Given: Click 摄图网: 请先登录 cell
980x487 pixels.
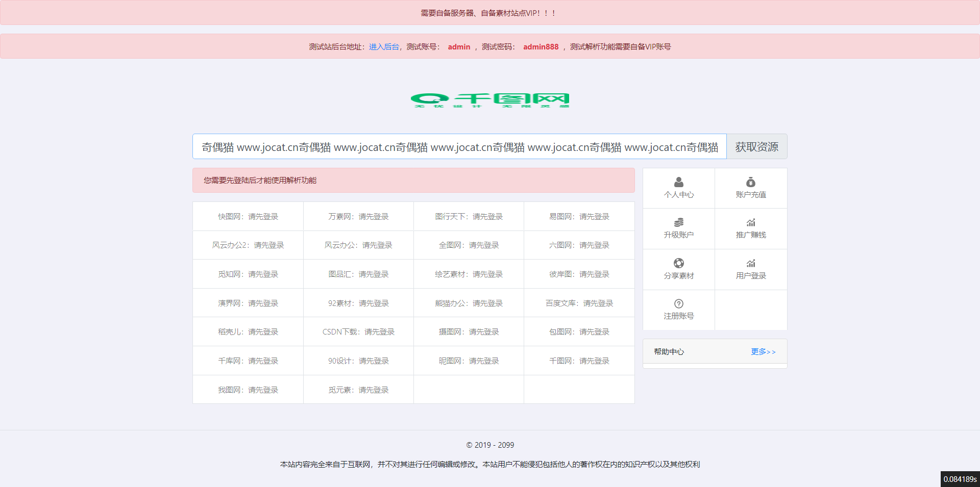Looking at the screenshot, I should (x=469, y=332).
